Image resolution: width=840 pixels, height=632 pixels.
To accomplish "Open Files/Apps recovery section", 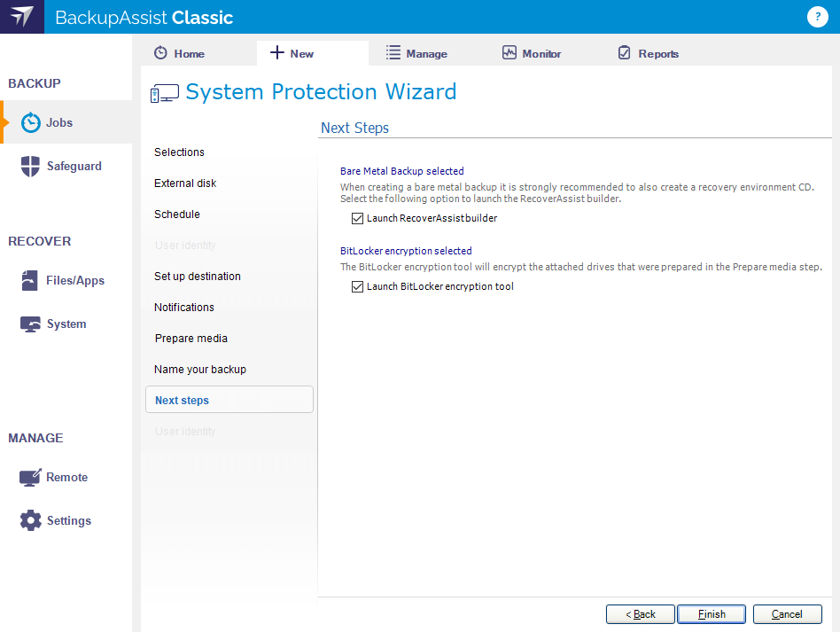I will (66, 280).
